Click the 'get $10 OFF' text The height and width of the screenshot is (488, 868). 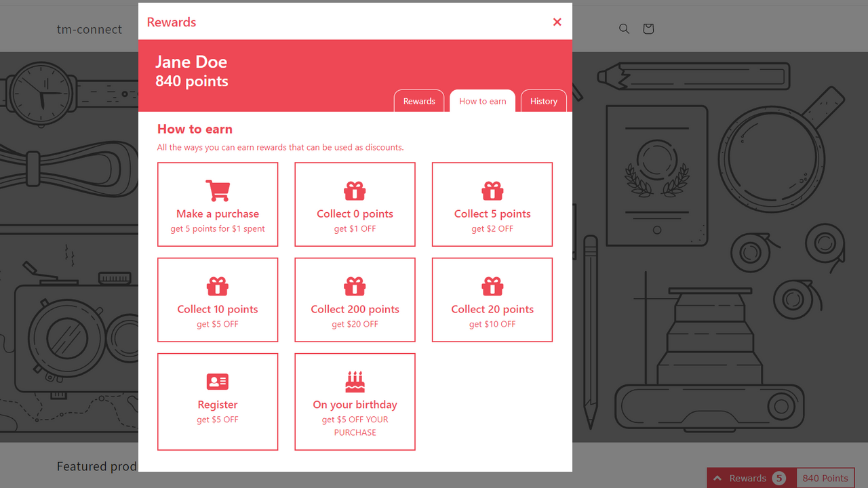492,325
